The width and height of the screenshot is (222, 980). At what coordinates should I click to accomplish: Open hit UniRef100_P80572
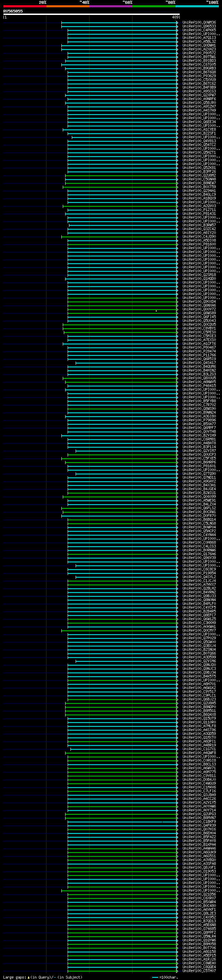tap(199, 53)
